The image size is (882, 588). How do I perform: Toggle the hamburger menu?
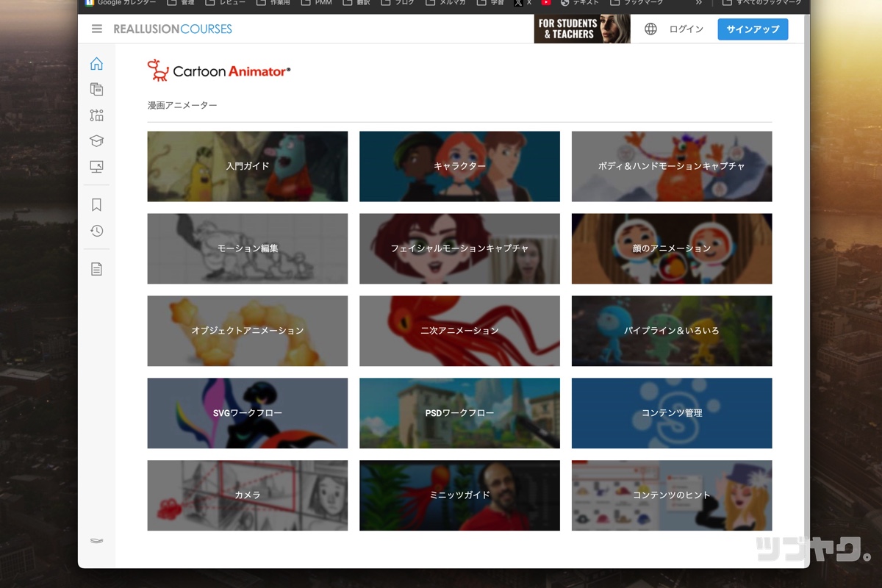point(97,29)
